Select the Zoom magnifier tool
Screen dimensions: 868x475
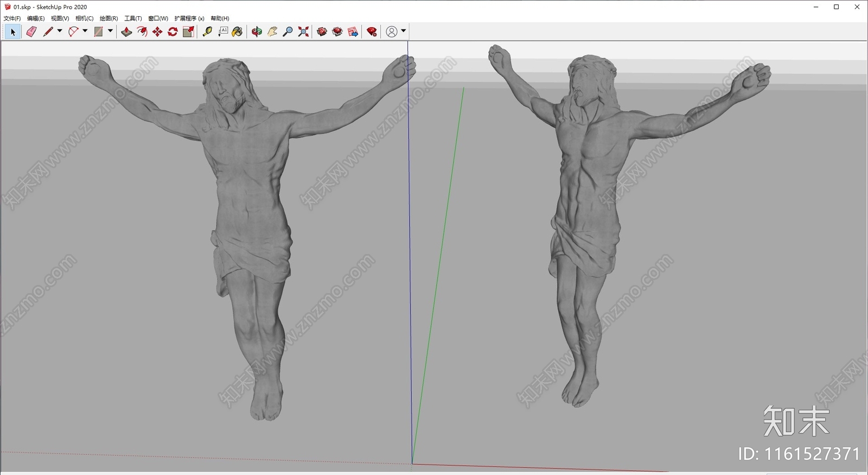(x=288, y=32)
